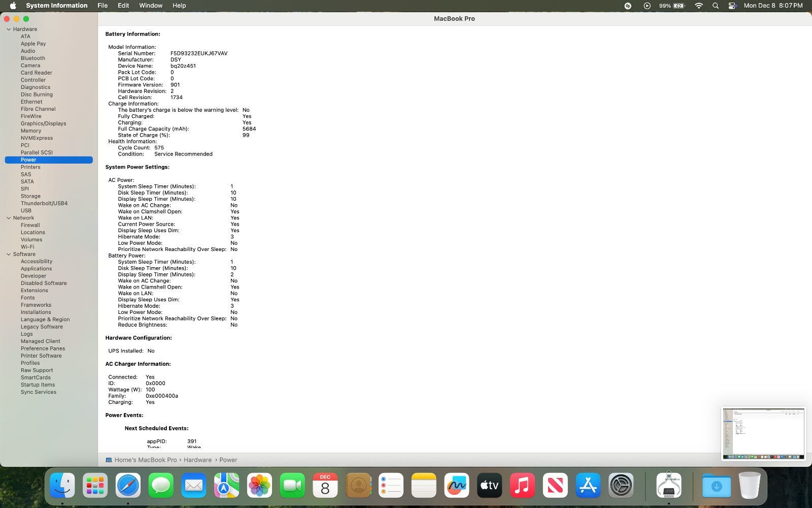Viewport: 812px width, 508px height.
Task: Select Graphics/Displays in sidebar
Action: 43,123
